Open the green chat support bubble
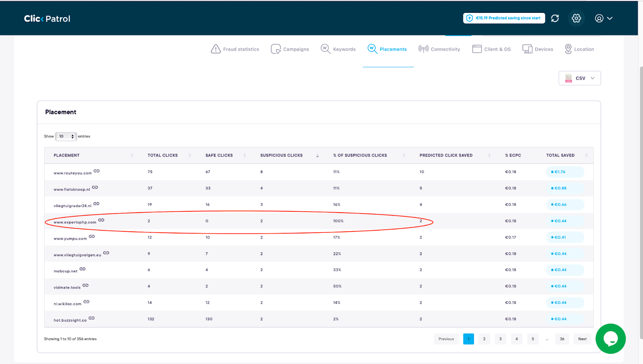The height and width of the screenshot is (364, 643). pos(610,339)
